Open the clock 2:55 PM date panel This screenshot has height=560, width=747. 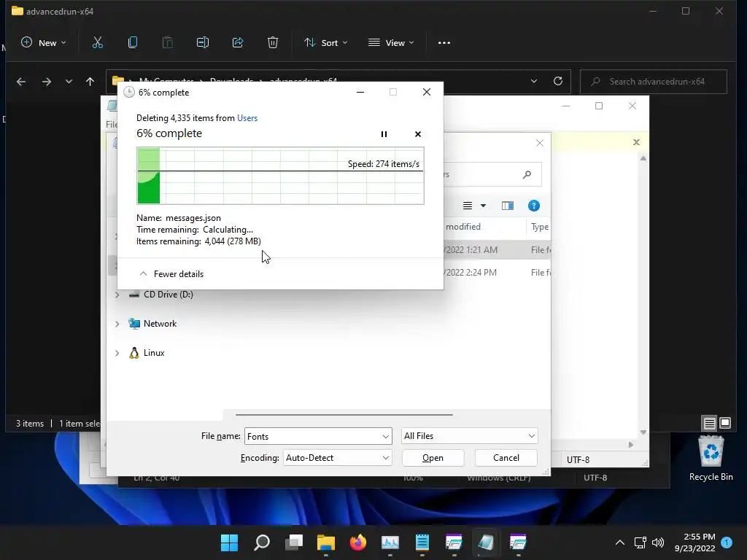point(695,542)
